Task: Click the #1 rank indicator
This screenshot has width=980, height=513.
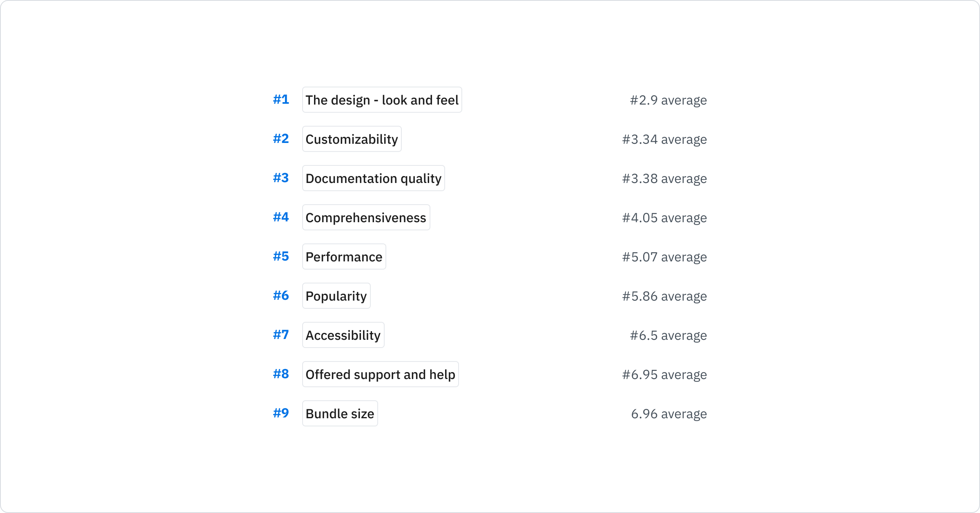Action: point(281,100)
